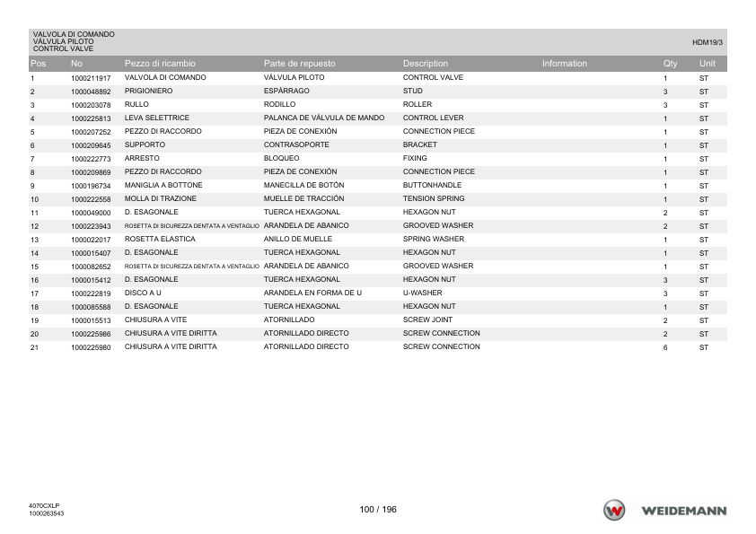
Task: Click the Qty column header
Action: coord(670,64)
